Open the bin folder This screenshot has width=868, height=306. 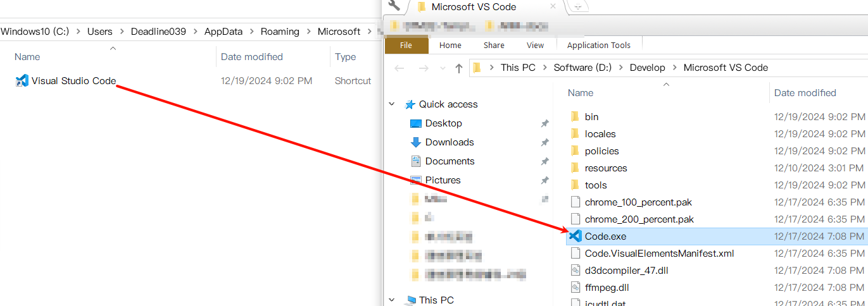(x=591, y=117)
